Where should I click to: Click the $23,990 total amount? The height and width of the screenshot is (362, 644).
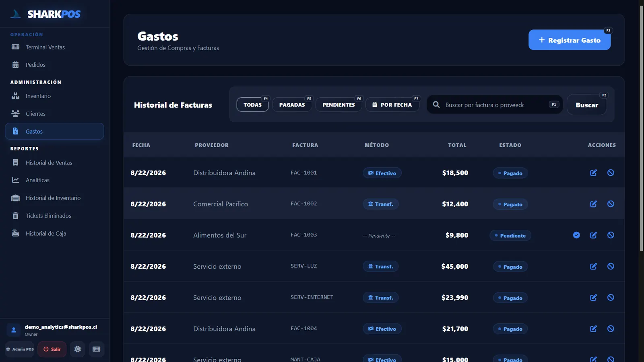click(455, 298)
